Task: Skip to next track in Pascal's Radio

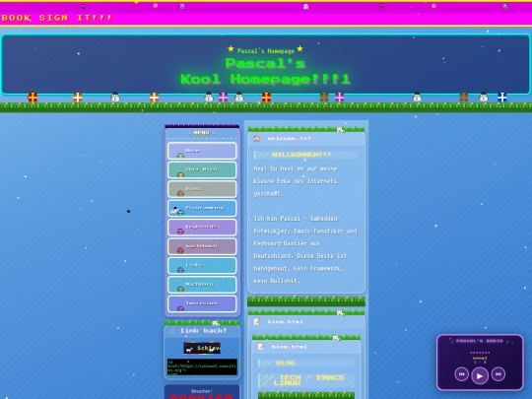Action: [499, 374]
